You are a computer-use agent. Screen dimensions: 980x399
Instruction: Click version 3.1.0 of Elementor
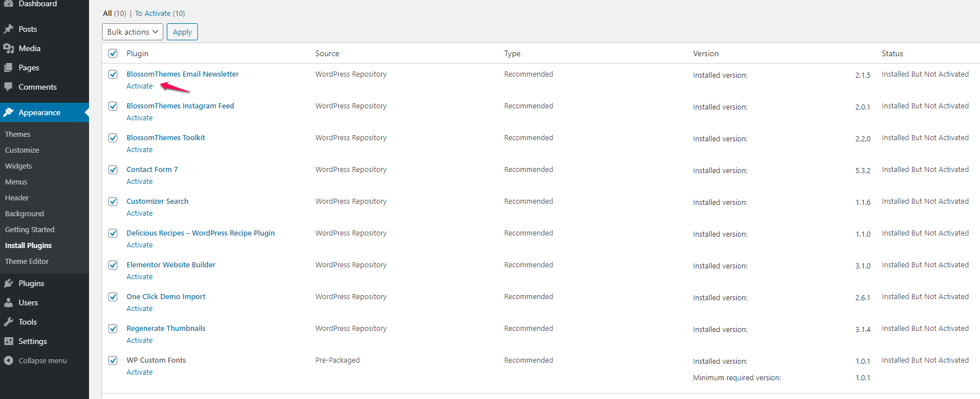pos(863,266)
